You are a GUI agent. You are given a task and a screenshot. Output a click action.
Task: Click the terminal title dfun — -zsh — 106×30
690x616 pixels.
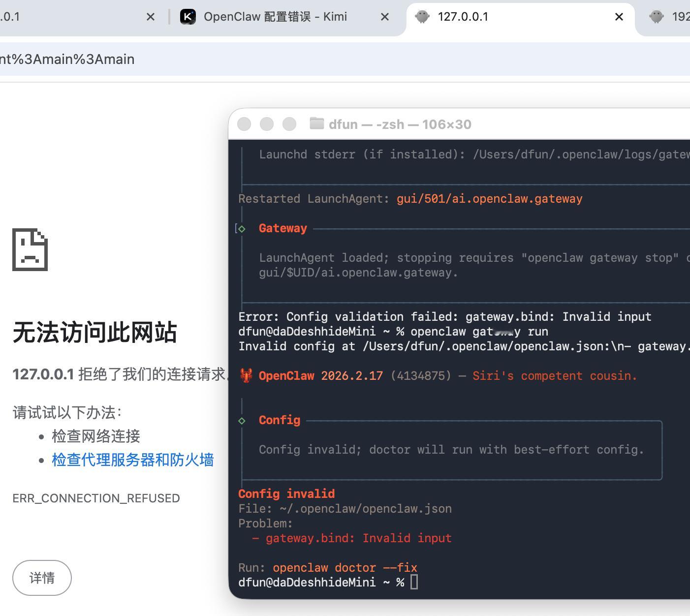(400, 124)
